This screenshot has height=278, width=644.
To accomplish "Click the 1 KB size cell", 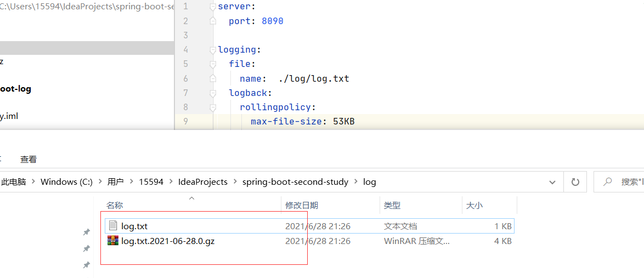I will [503, 226].
